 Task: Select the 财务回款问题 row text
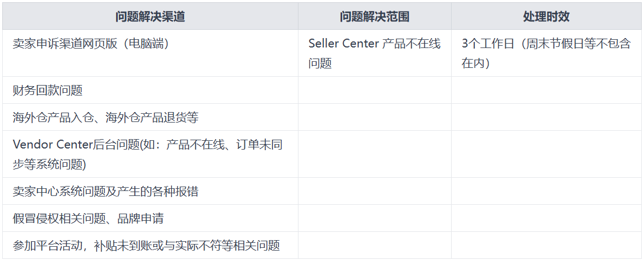pyautogui.click(x=48, y=90)
